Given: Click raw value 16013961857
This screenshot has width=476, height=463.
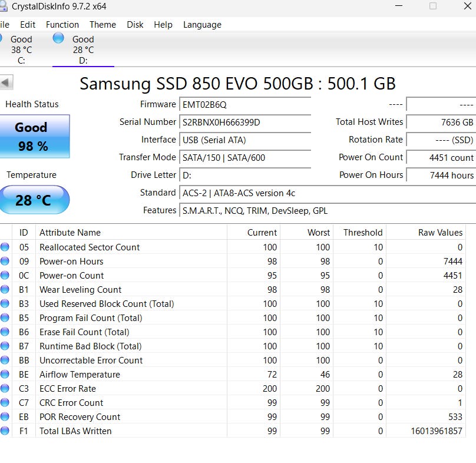Looking at the screenshot, I should [x=437, y=431].
